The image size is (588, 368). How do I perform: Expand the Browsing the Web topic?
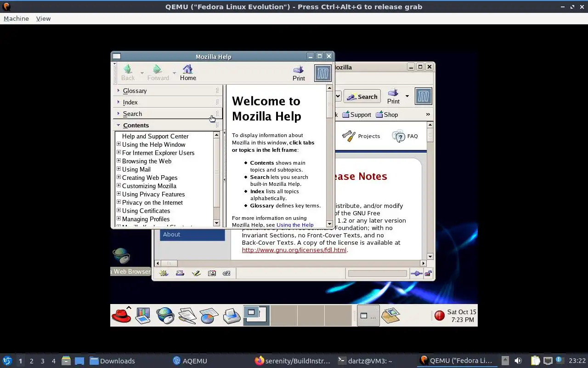(119, 161)
